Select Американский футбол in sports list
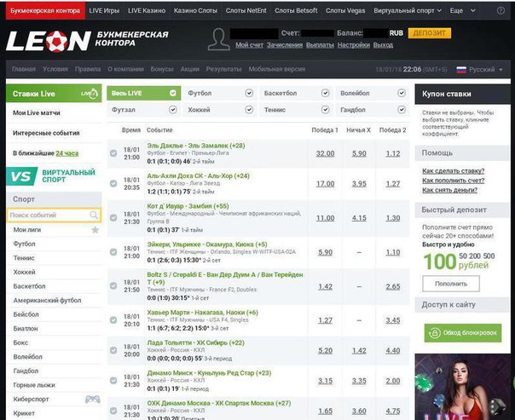This screenshot has height=420, width=515. pyautogui.click(x=47, y=300)
